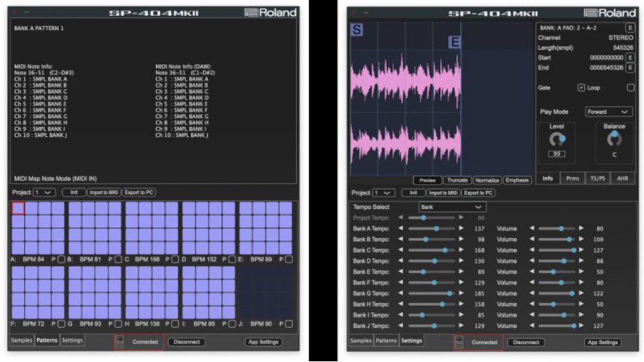Switch to the TS/PS tab

coord(596,179)
